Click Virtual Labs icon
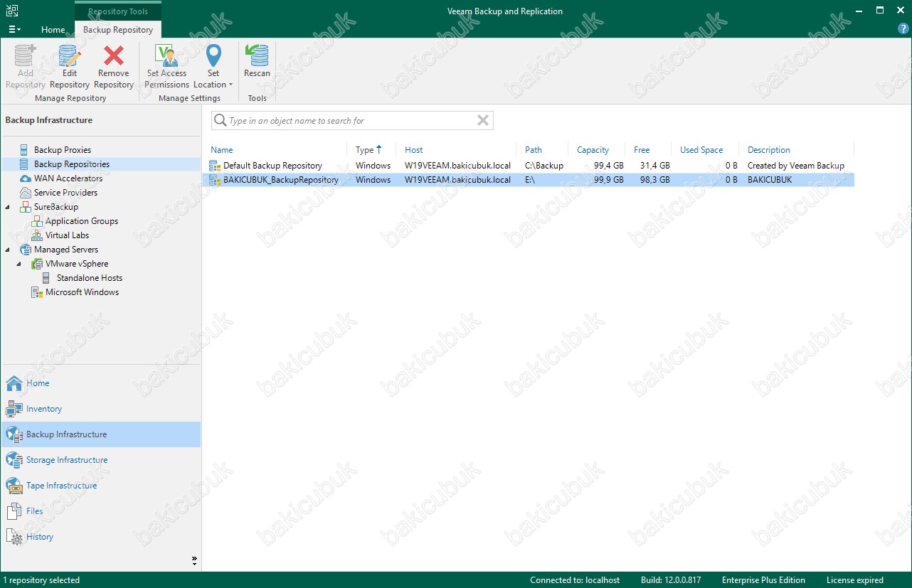 [36, 235]
